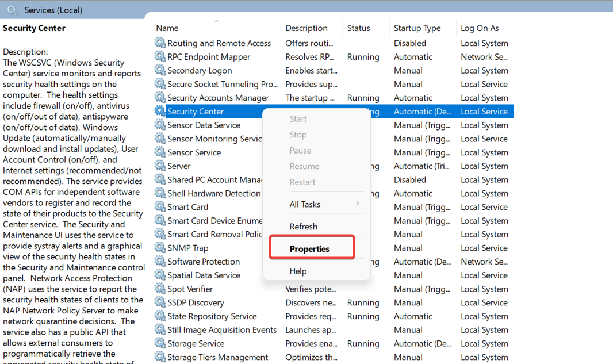Click gear icon beside RPC Endpoint Mapper
613x364 pixels.
(x=160, y=56)
